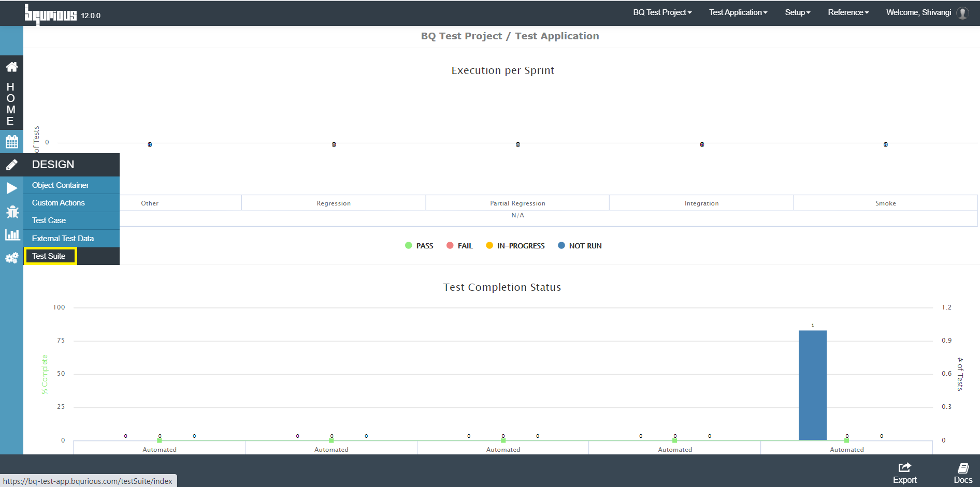
Task: Click the Integration category label
Action: (x=701, y=203)
